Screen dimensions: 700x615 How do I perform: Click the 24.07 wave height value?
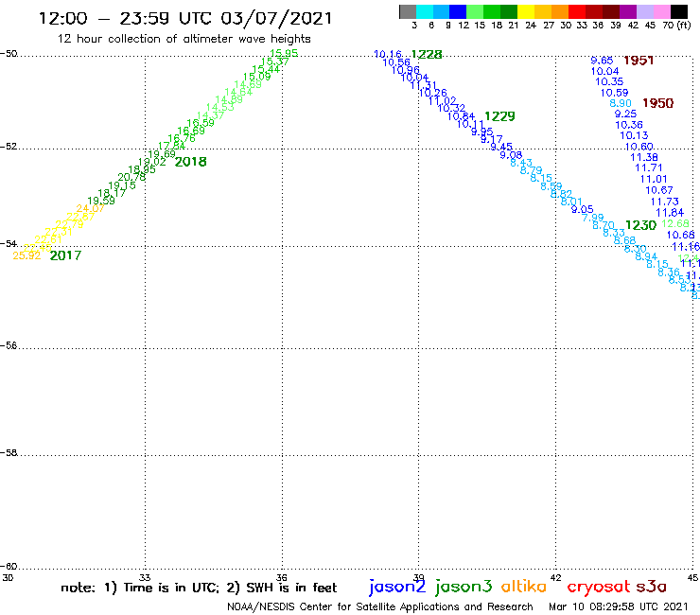coord(90,208)
